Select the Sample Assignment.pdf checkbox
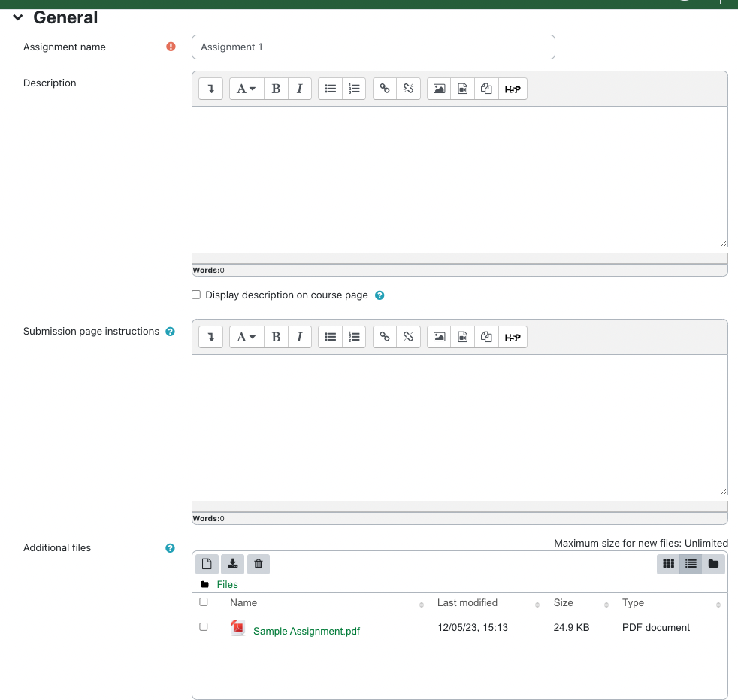Viewport: 738px width, 700px height. (204, 626)
